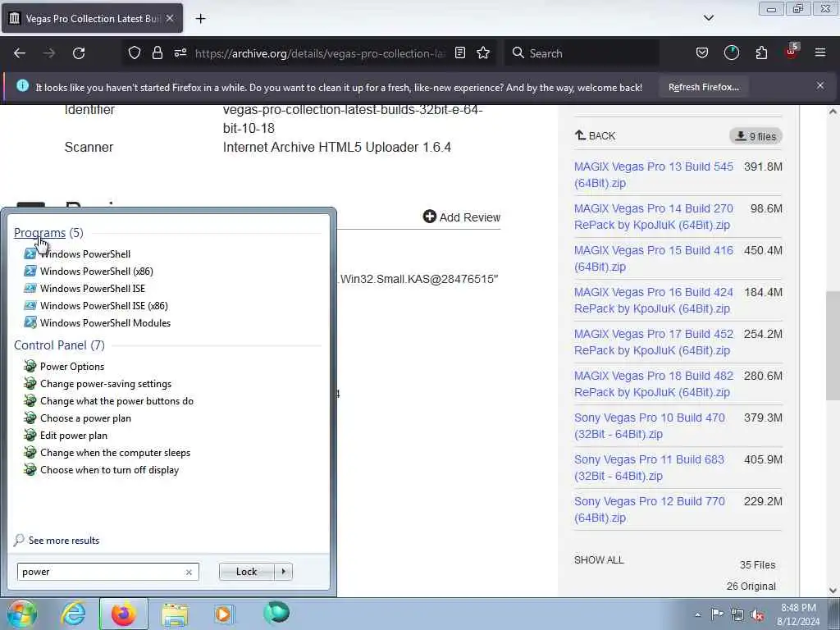
Task: Toggle reader view icon
Action: (x=459, y=53)
